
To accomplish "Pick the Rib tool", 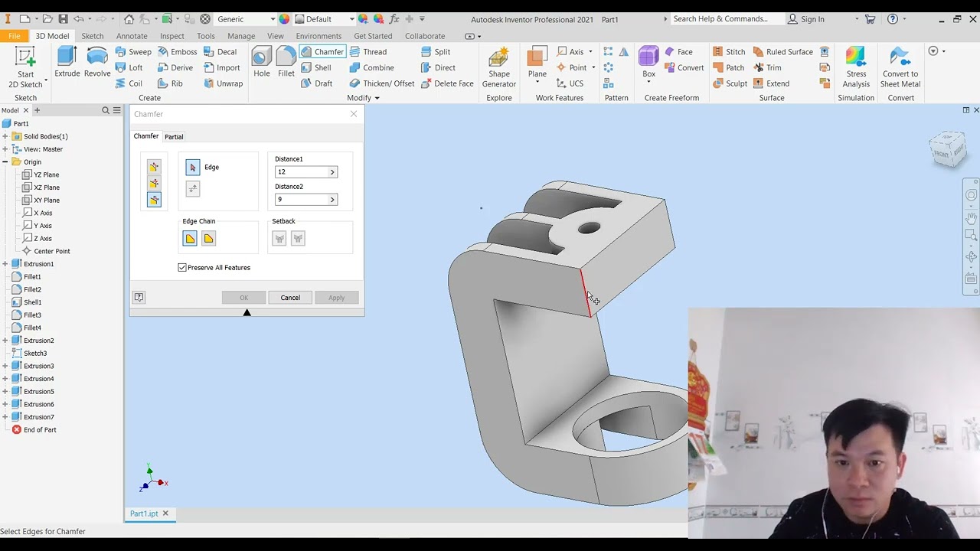I will pos(170,83).
